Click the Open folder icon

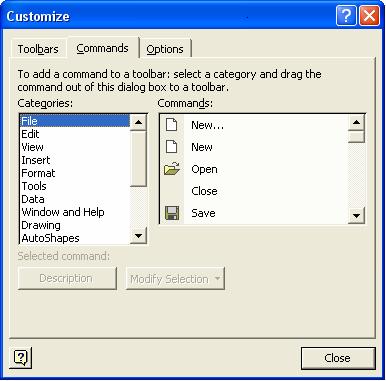tap(172, 169)
